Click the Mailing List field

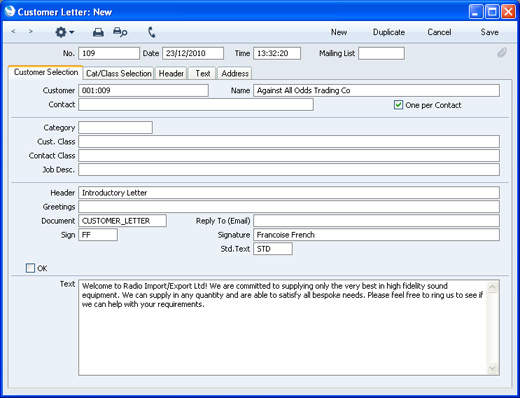tap(381, 53)
